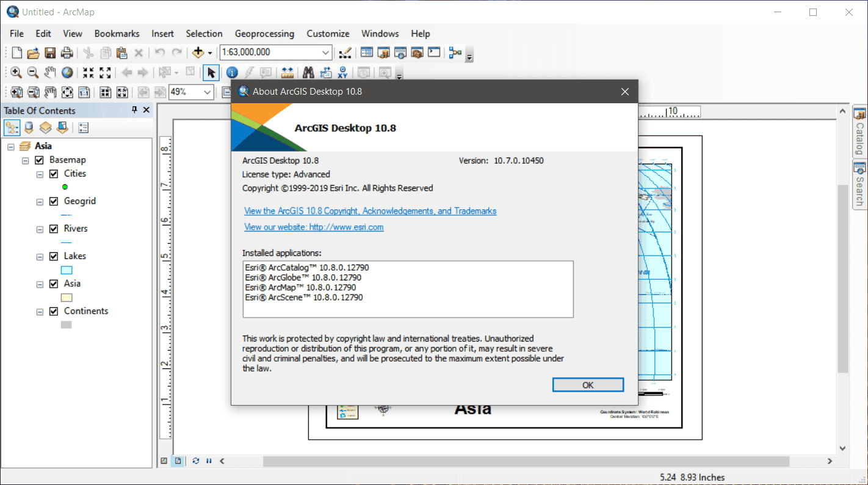Pause drawing button at bottom
Viewport: 868px width, 485px height.
point(209,461)
